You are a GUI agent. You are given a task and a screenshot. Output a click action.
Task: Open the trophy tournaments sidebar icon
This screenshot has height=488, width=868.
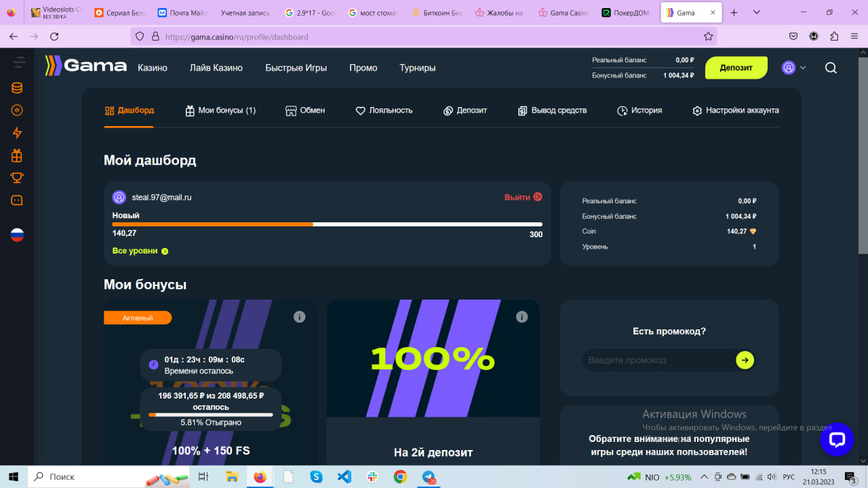tap(17, 178)
